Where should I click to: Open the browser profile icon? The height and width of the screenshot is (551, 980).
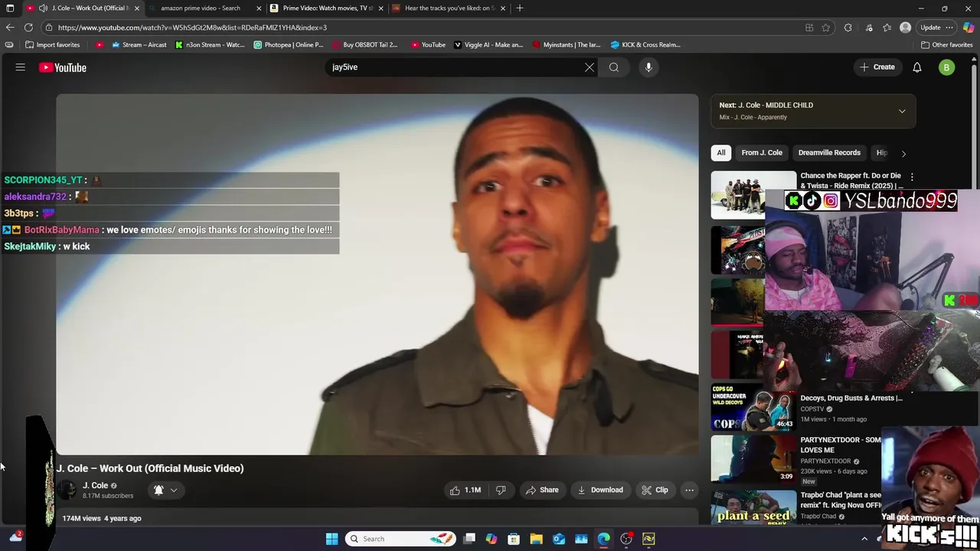[906, 28]
